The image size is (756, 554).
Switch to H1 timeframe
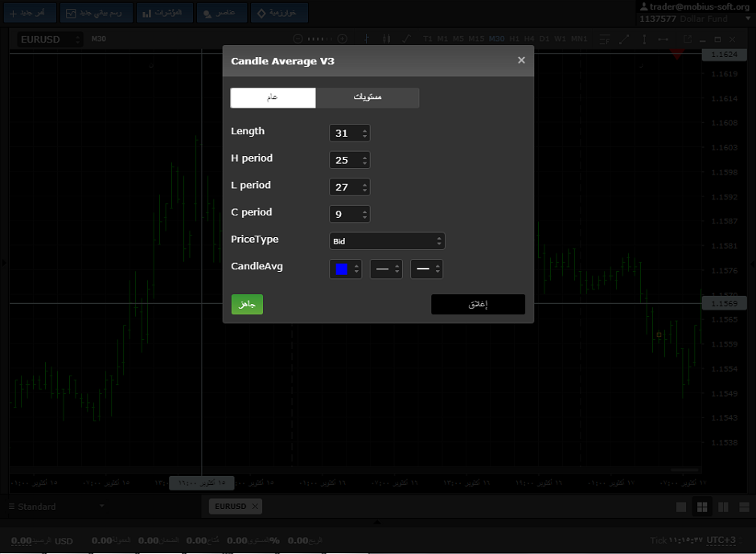coord(515,39)
